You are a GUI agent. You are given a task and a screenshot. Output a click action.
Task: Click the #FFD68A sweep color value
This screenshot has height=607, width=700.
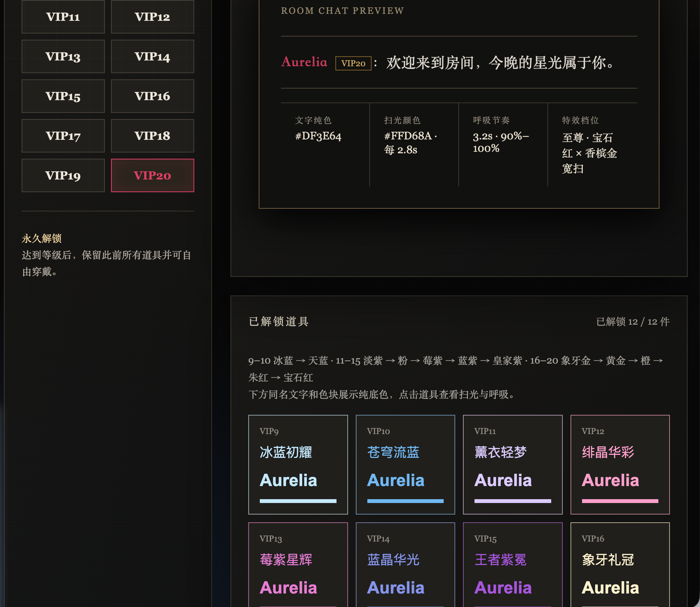(x=411, y=143)
